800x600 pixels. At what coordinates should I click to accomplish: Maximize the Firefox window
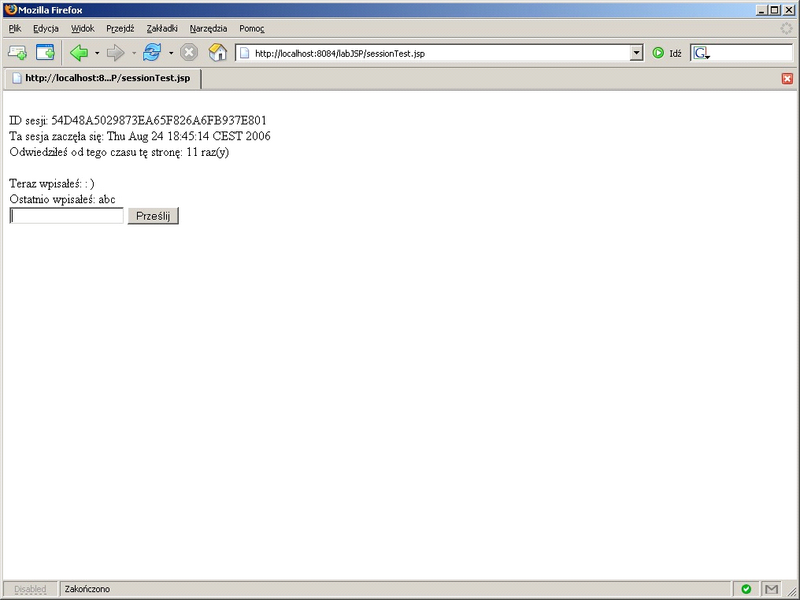coord(774,10)
